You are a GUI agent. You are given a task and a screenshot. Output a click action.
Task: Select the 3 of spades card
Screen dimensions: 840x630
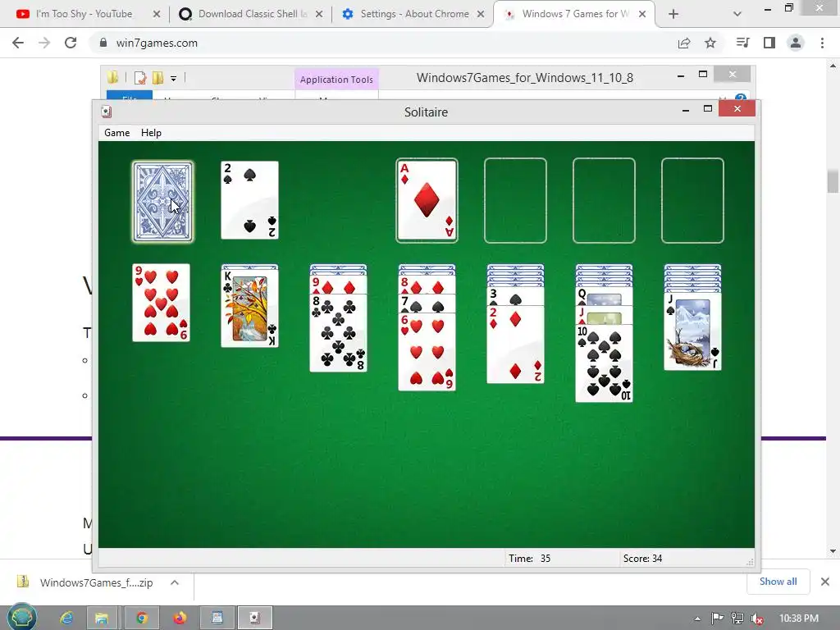pos(515,296)
